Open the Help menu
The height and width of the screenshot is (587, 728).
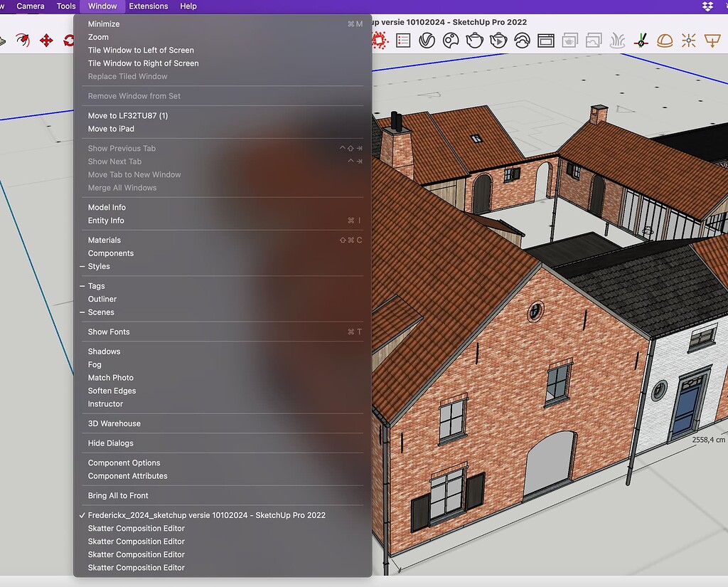(x=188, y=6)
